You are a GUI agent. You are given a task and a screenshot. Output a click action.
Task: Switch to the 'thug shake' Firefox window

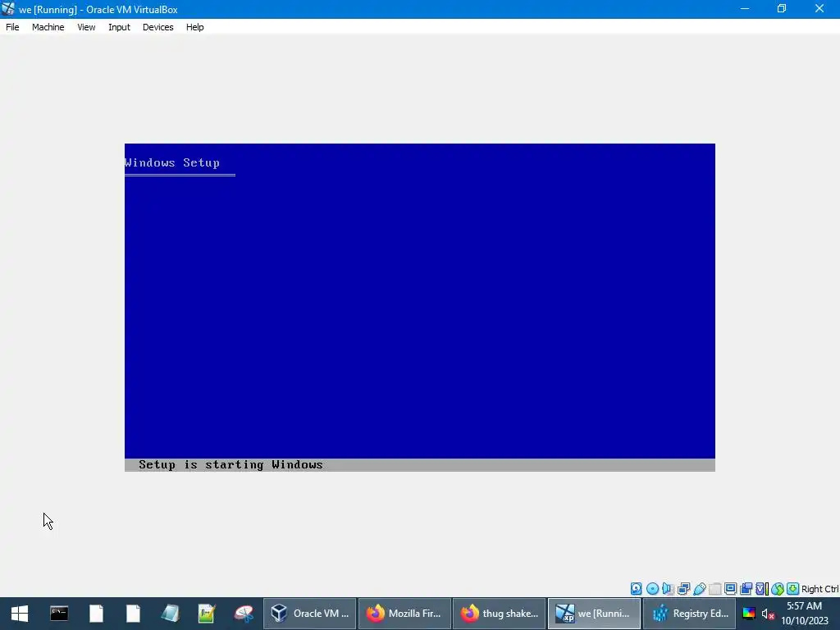click(x=500, y=614)
